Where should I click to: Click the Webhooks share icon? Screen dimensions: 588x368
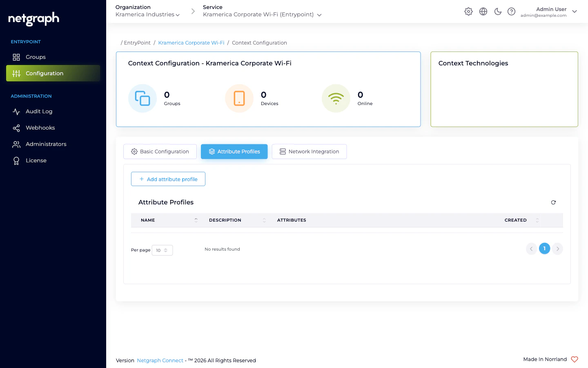click(16, 128)
